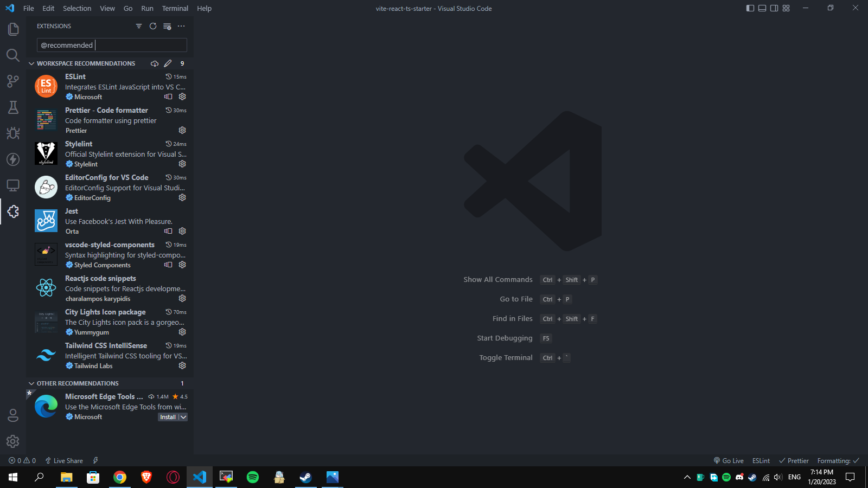
Task: Focus the extensions search box
Action: (x=112, y=45)
